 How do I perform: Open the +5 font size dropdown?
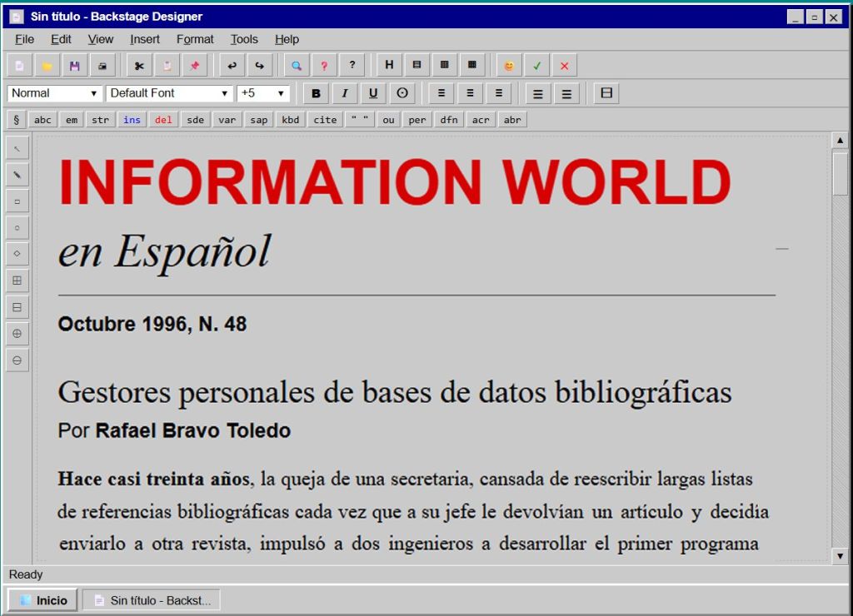point(262,93)
